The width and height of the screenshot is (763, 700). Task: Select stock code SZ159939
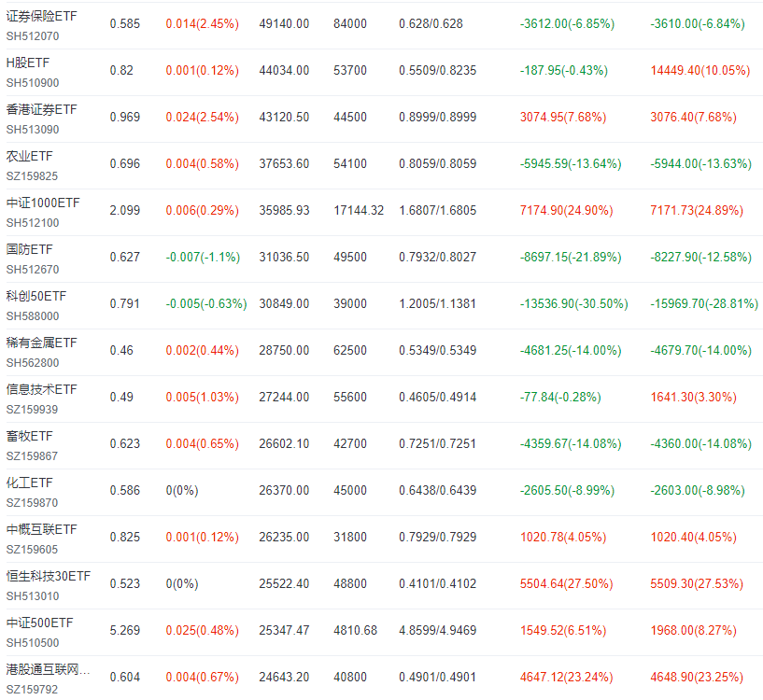32,410
